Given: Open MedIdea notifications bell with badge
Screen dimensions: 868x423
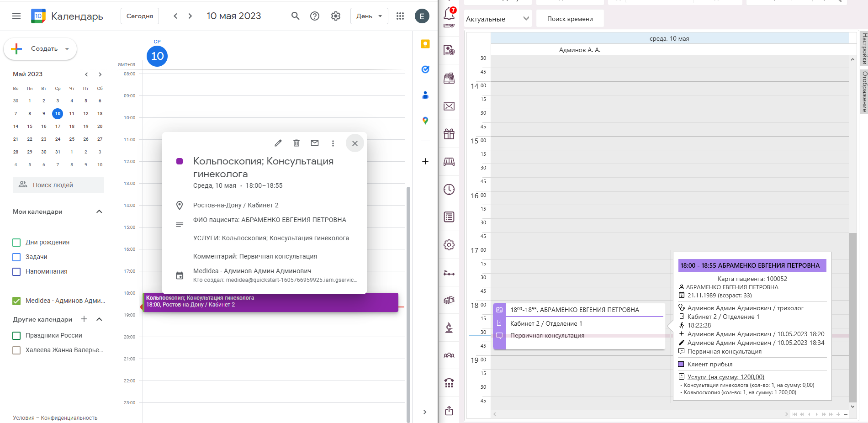Looking at the screenshot, I should click(x=450, y=14).
